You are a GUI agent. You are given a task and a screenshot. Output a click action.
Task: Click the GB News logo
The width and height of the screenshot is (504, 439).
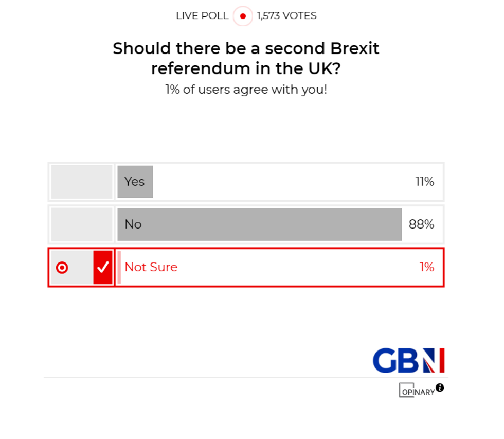click(x=409, y=360)
